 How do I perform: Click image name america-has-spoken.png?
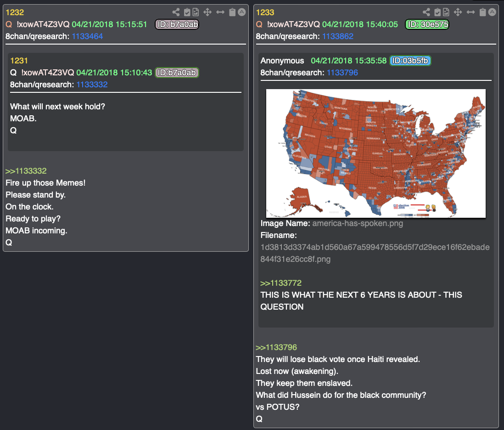point(358,223)
